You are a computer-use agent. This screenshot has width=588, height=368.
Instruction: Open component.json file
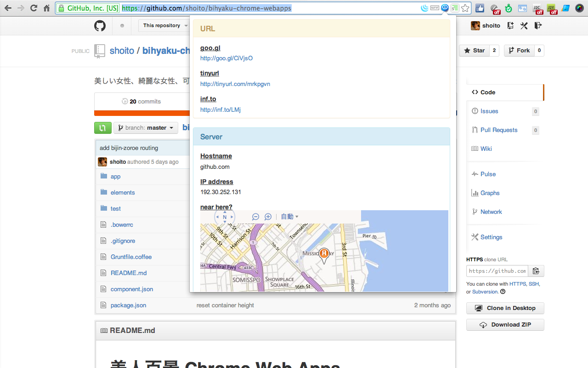pyautogui.click(x=132, y=289)
